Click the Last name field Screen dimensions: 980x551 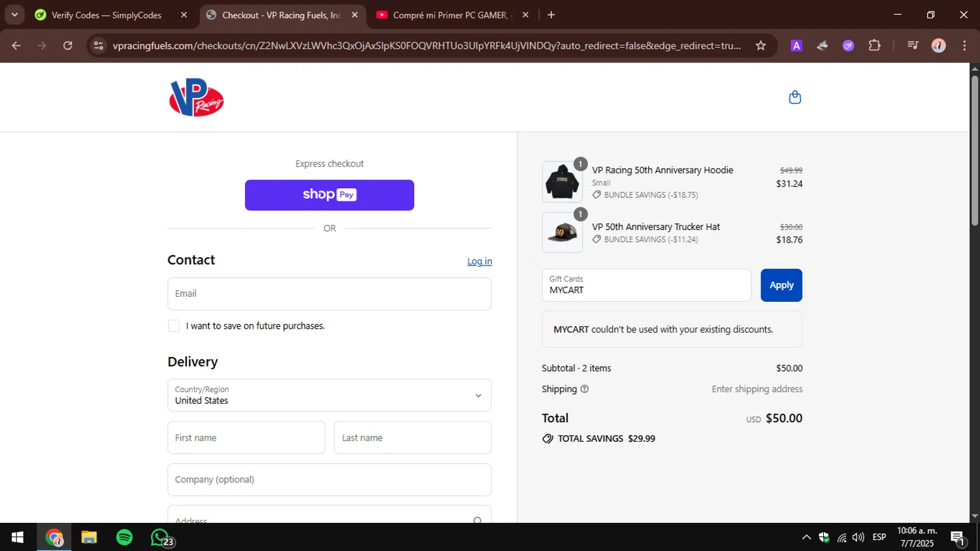click(x=413, y=437)
